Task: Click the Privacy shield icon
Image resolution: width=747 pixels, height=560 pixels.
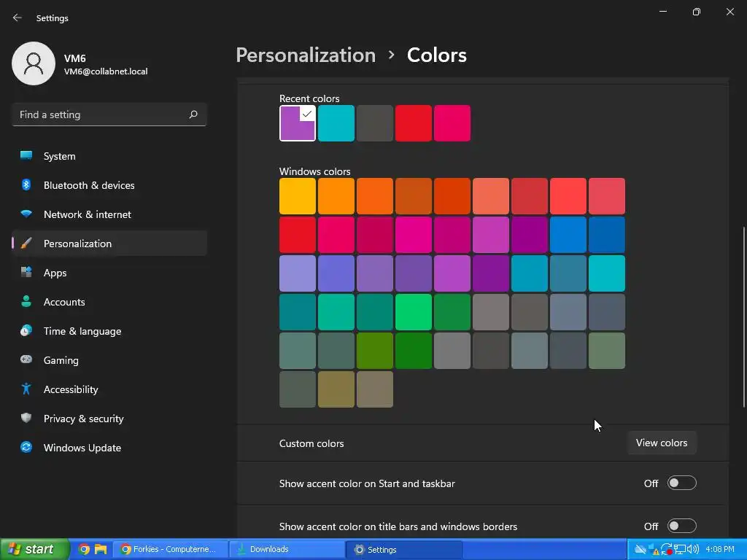Action: [26, 418]
